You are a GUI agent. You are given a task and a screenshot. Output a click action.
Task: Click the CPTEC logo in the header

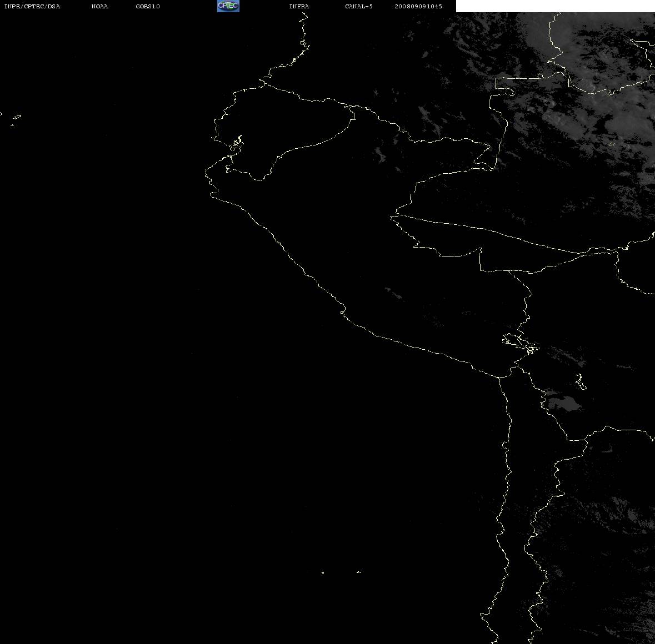228,6
